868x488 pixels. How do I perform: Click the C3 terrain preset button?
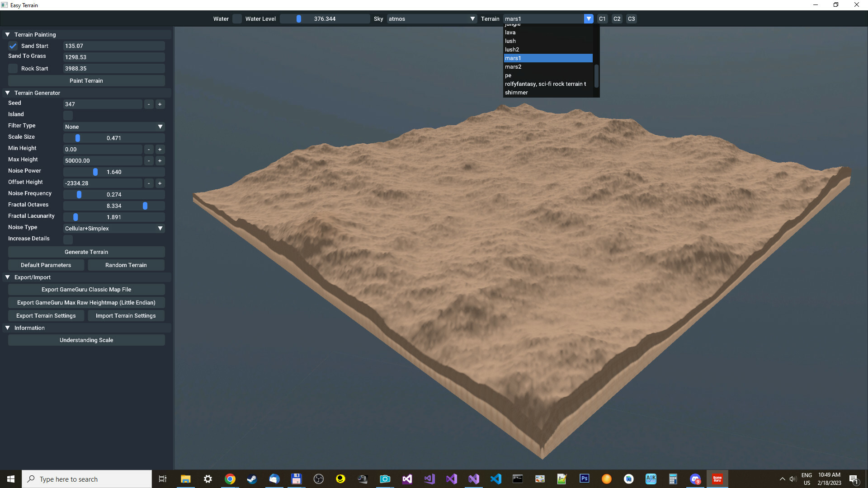click(631, 19)
